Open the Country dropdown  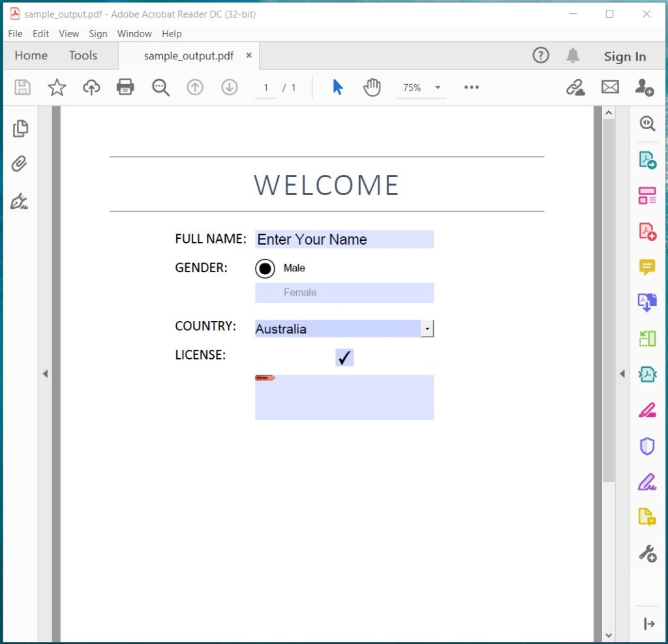click(x=427, y=328)
